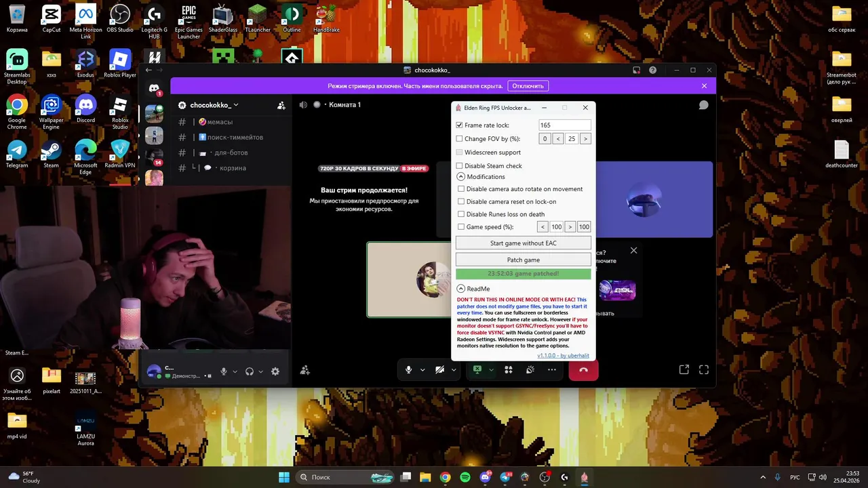This screenshot has height=488, width=868.
Task: Deafen with headphones icon in Discord user panel
Action: click(x=250, y=371)
